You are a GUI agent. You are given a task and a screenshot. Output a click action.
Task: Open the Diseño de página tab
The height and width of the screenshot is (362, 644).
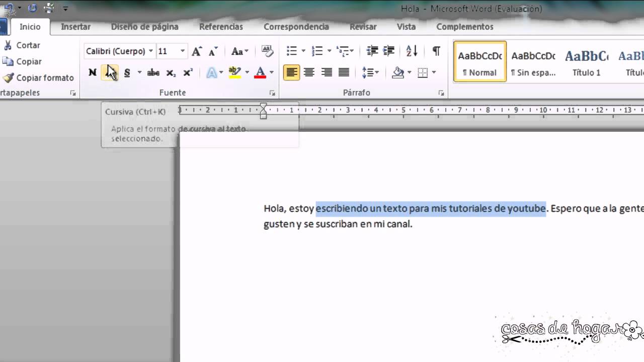(144, 27)
